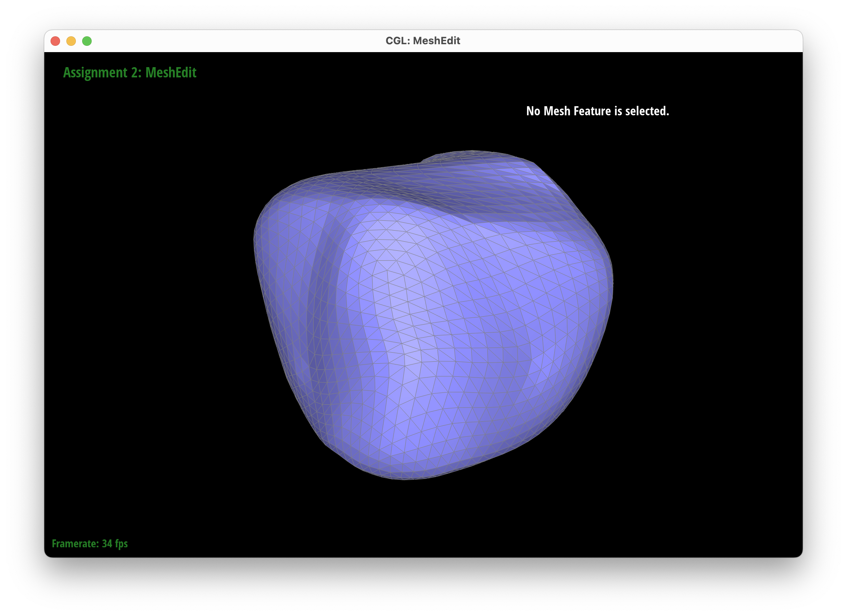This screenshot has width=847, height=616.
Task: Click the Framerate: 34 fps indicator
Action: tap(89, 544)
